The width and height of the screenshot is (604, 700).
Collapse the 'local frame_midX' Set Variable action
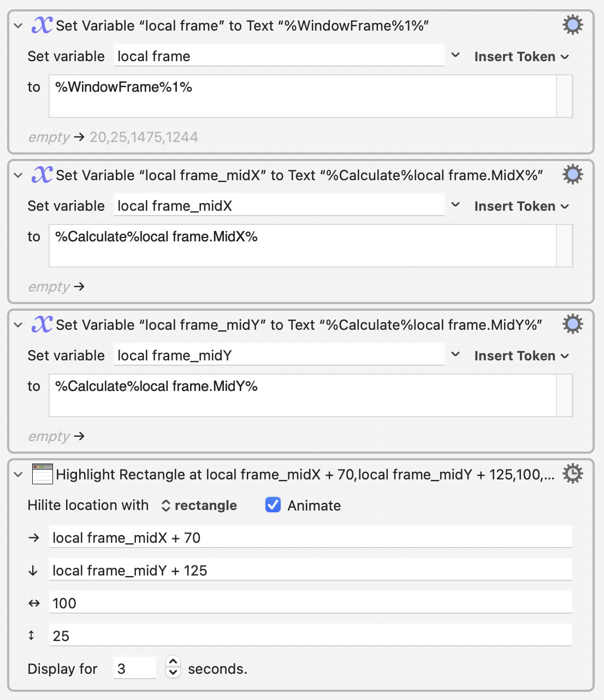click(18, 175)
